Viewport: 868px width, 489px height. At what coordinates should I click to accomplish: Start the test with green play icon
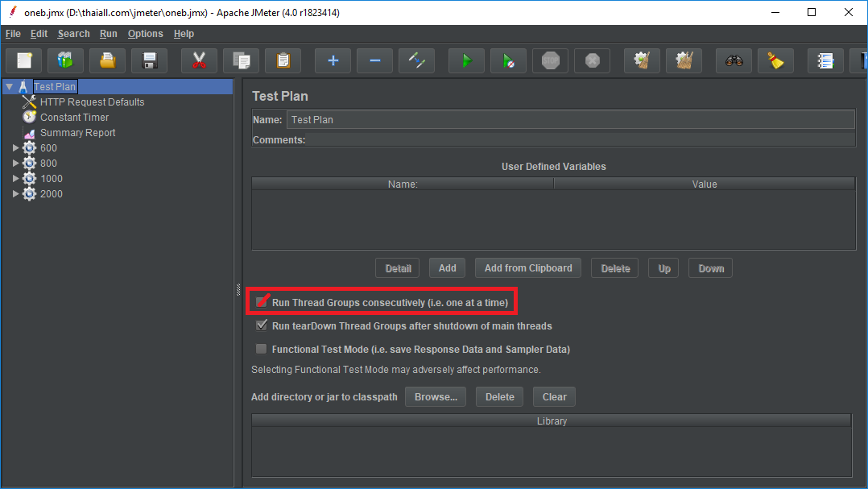coord(466,60)
